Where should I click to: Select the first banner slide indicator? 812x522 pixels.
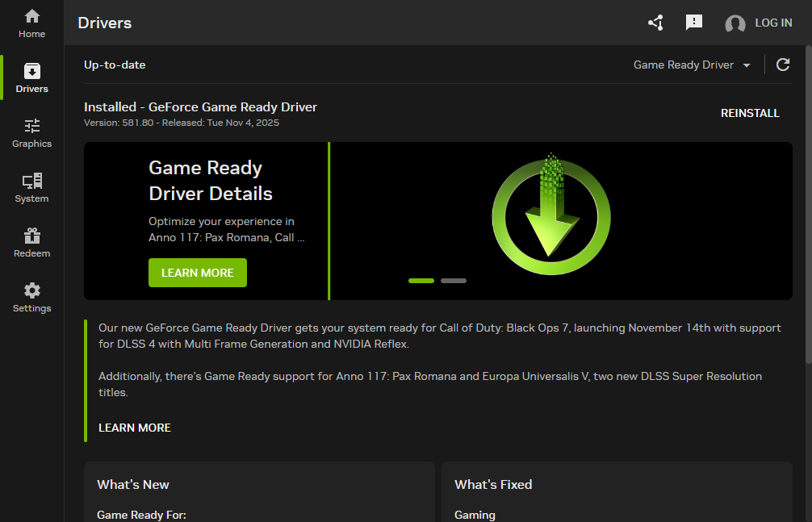pyautogui.click(x=421, y=281)
